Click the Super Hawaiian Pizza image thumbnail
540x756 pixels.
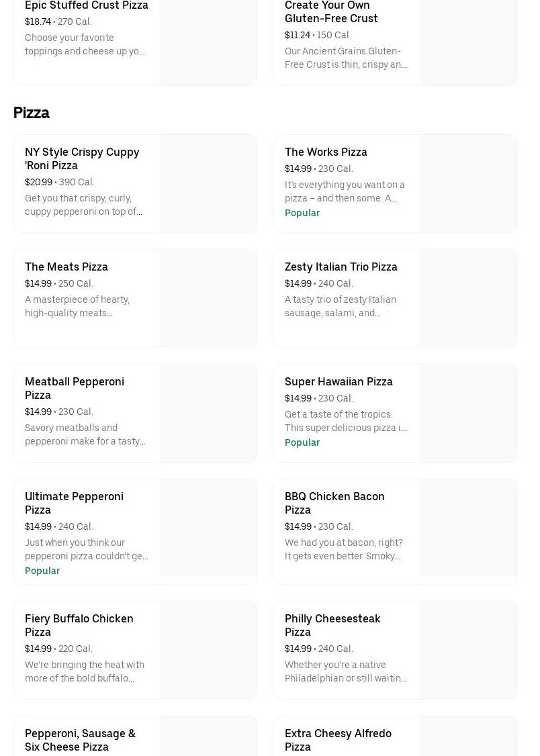coord(467,414)
